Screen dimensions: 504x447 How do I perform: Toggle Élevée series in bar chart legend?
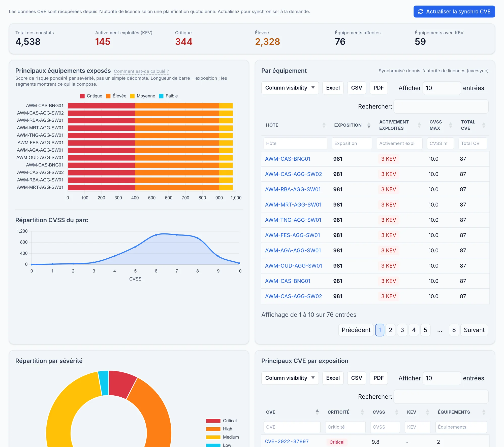tap(116, 96)
